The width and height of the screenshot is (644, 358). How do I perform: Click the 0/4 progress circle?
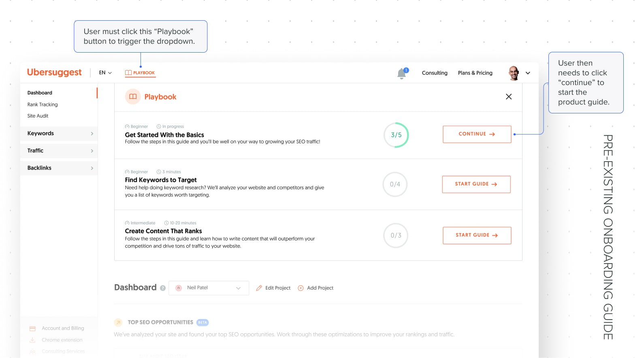click(x=395, y=185)
